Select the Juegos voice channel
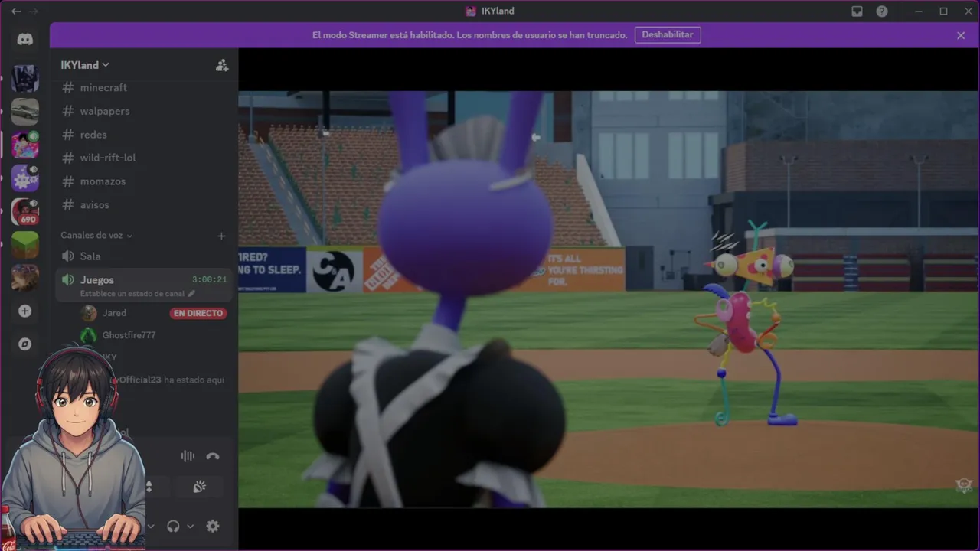Screen dimensions: 980x551 [144, 285]
